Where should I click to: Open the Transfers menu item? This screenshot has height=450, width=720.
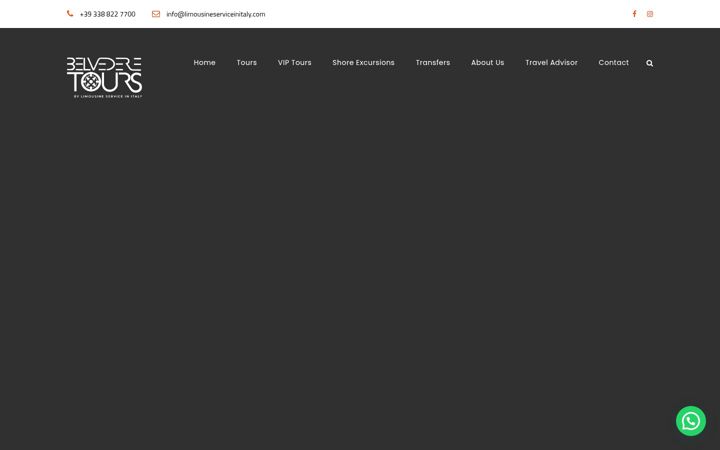point(433,62)
